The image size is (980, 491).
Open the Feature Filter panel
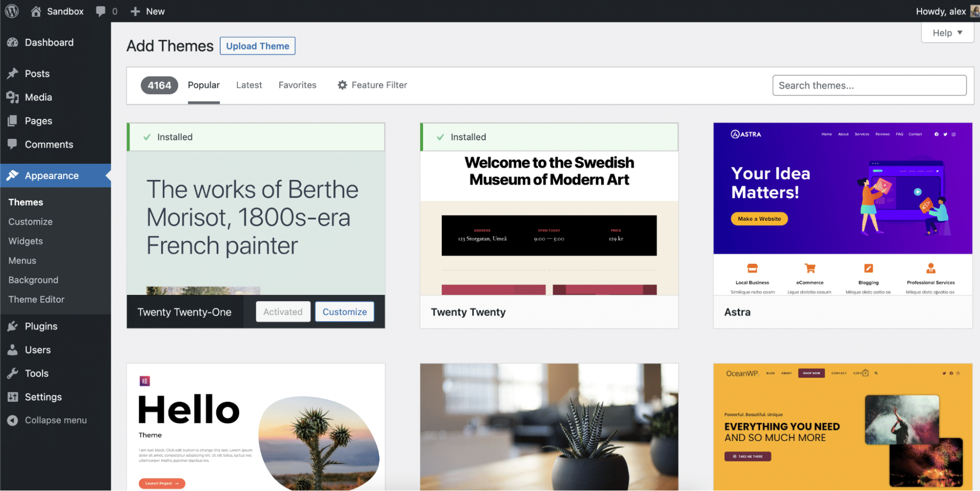(x=372, y=85)
